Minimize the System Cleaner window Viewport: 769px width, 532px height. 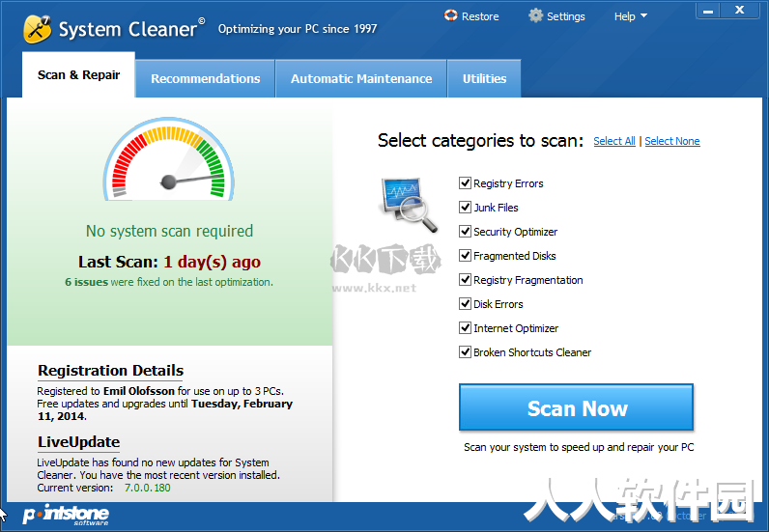pos(708,11)
